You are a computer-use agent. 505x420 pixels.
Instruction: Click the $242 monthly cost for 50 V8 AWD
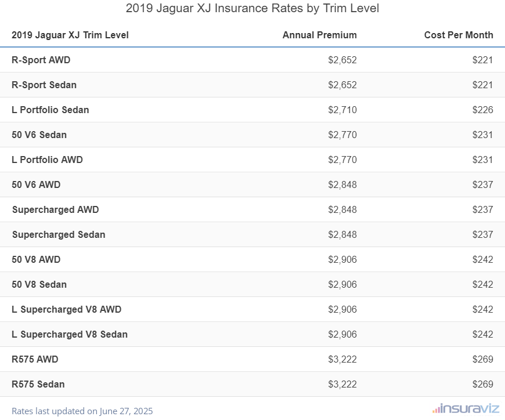pyautogui.click(x=483, y=260)
